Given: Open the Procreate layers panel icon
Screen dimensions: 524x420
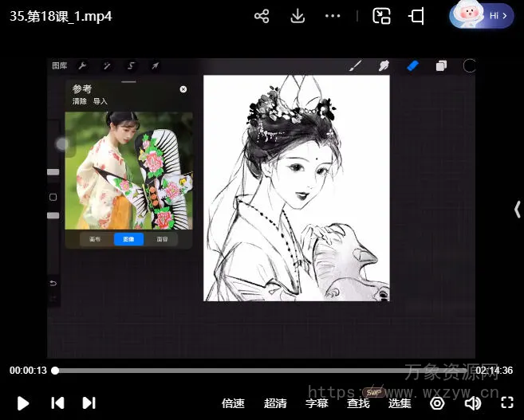Looking at the screenshot, I should pos(441,66).
